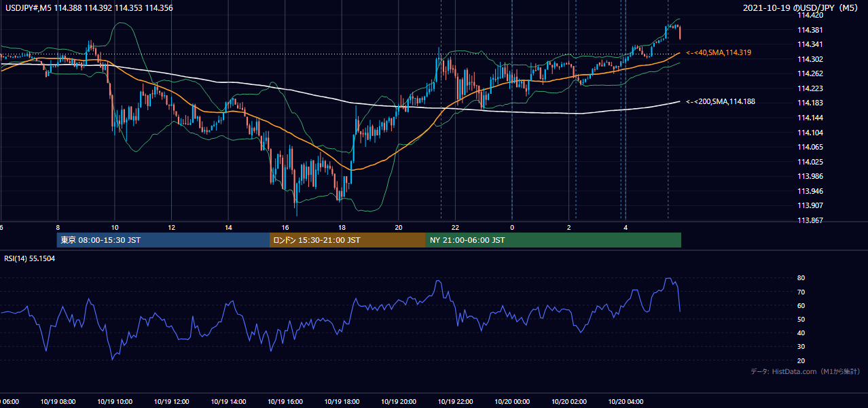
Task: Click hour tick 12 on the price chart axis
Action: [x=171, y=227]
